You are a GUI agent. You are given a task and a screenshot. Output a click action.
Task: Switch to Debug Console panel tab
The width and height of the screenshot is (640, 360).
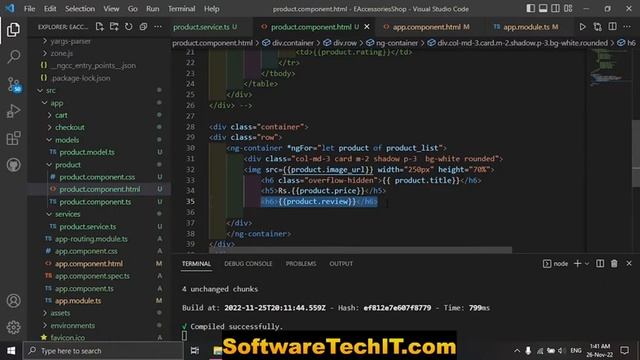point(248,264)
